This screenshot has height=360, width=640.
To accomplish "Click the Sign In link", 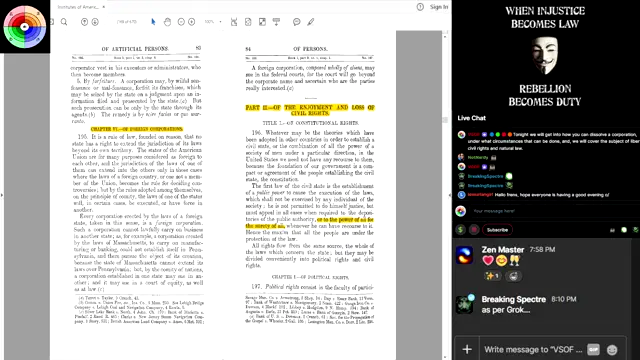I will 439,7.
